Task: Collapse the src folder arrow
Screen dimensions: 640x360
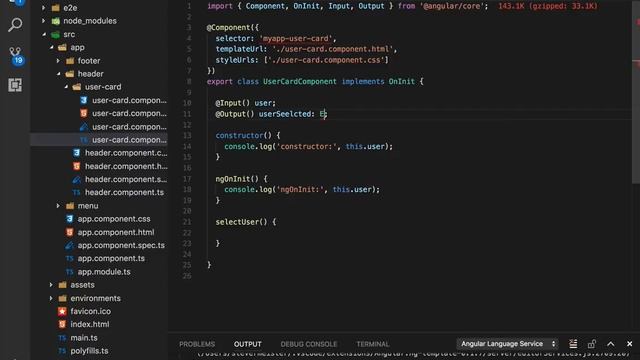Action: coord(44,34)
